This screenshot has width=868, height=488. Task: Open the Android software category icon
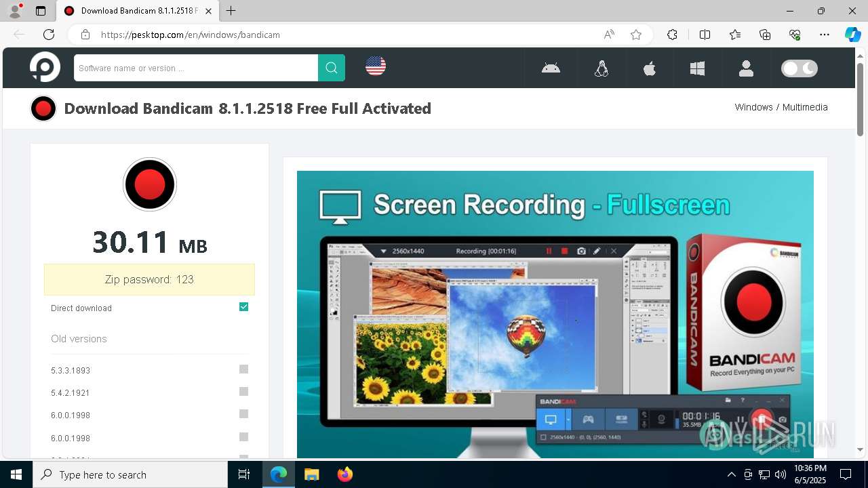(x=551, y=68)
